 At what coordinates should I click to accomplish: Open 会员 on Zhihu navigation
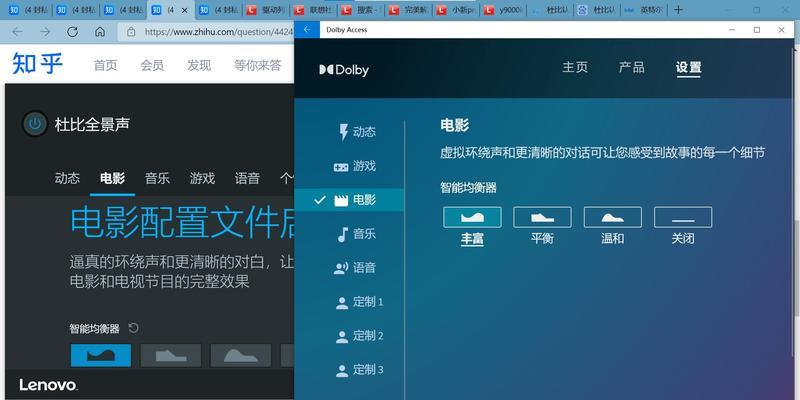152,65
